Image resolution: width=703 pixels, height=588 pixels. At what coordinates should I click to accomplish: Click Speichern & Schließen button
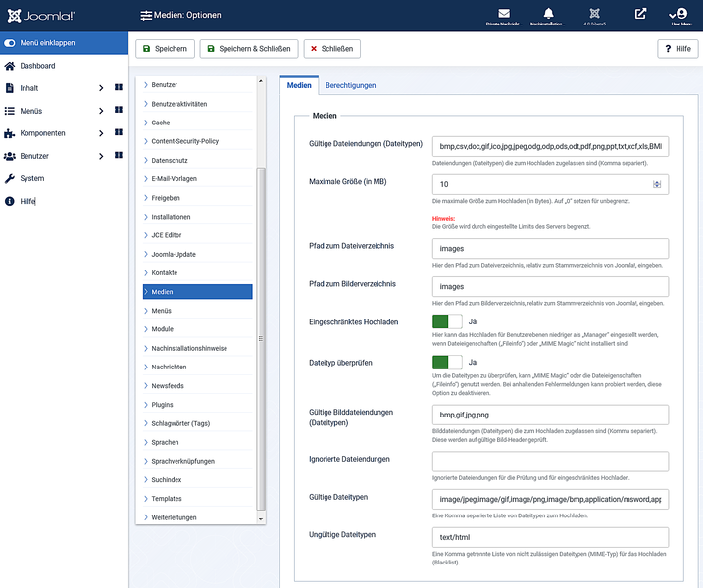249,49
